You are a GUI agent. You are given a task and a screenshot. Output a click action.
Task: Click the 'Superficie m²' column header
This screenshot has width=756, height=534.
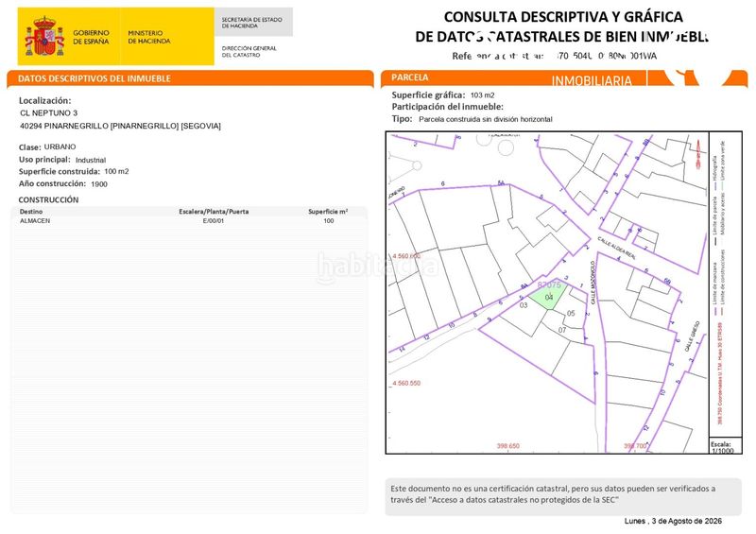pyautogui.click(x=328, y=212)
